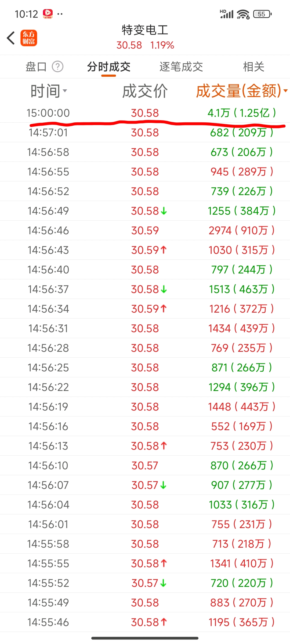Tap the battery indicator icon
Screen dimensions: 290x644
pos(262,14)
